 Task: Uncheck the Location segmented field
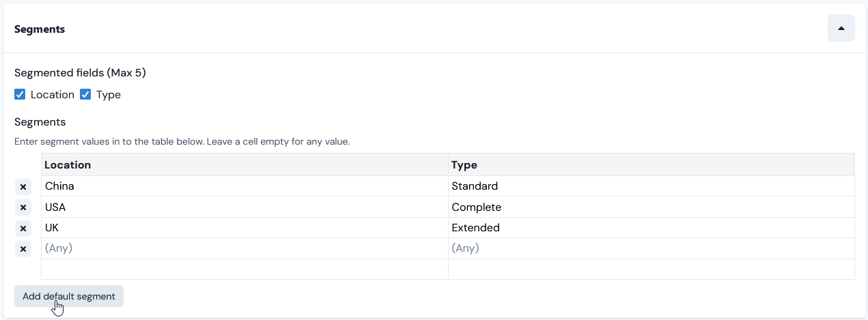[x=20, y=95]
